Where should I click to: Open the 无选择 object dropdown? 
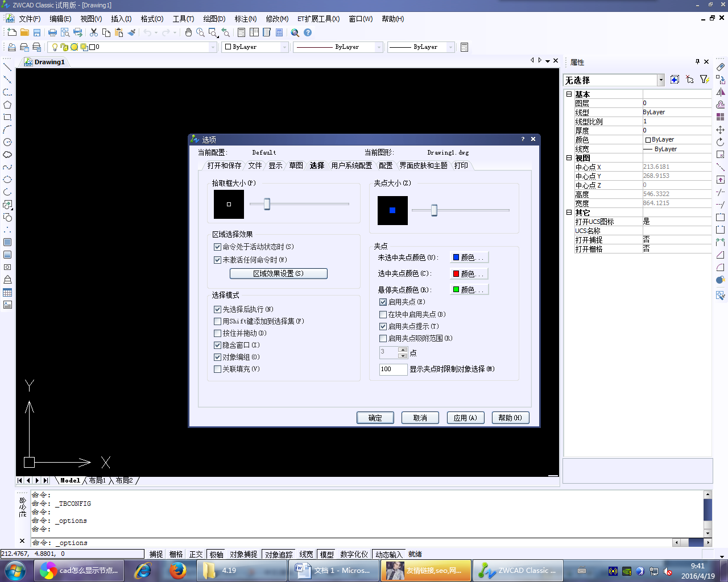click(661, 80)
